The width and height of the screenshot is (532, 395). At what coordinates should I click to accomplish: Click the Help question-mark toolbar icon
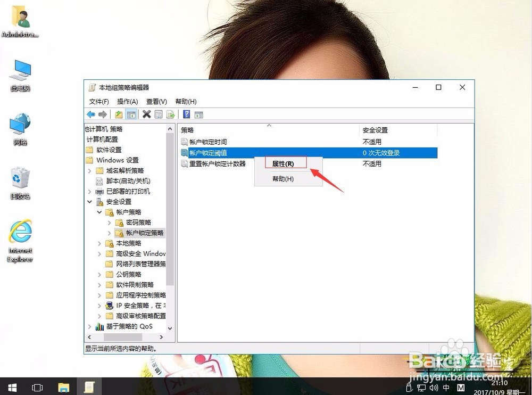(187, 114)
